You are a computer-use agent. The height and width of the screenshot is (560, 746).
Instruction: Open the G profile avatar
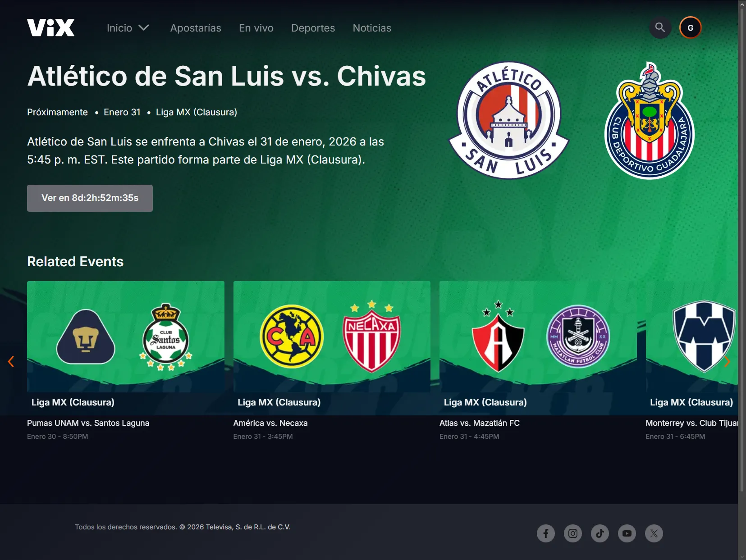click(x=690, y=27)
